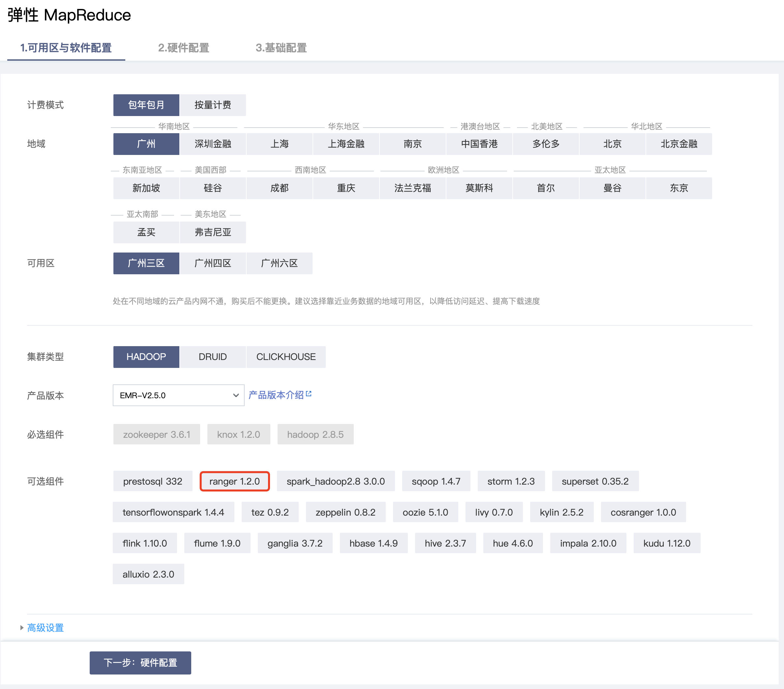Enable the kudu 1.12.0 optional component

667,543
